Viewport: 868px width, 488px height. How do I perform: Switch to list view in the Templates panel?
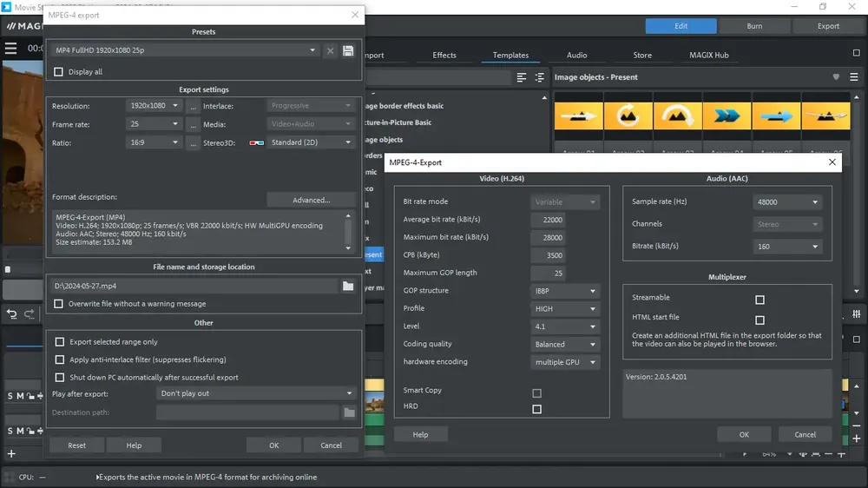pyautogui.click(x=522, y=77)
